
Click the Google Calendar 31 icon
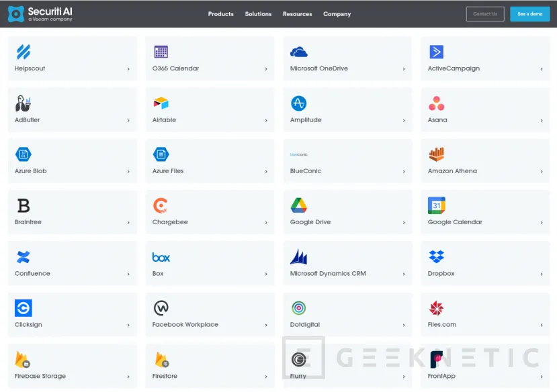pyautogui.click(x=437, y=205)
